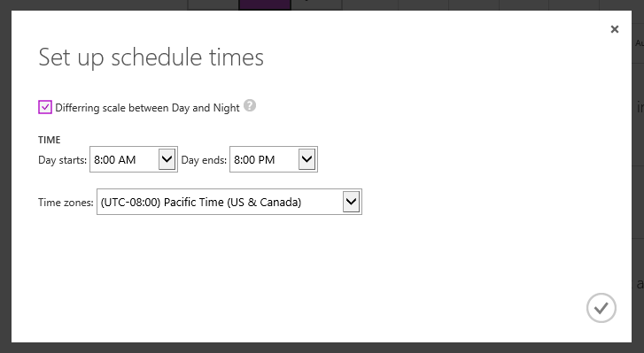
Task: Toggle Differing scale between Day and Night checkbox
Action: (x=45, y=107)
